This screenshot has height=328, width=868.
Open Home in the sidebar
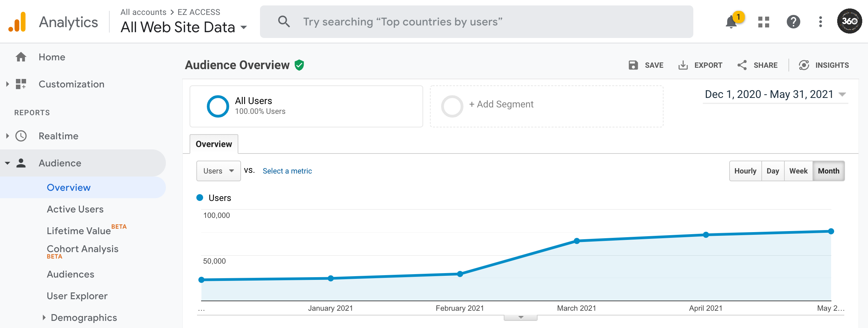pyautogui.click(x=52, y=57)
